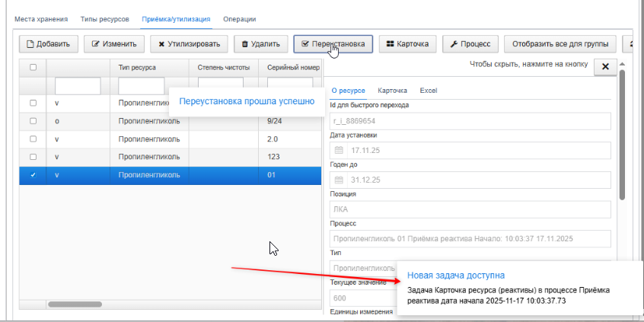
Task: Close the resource details panel with X
Action: [605, 67]
